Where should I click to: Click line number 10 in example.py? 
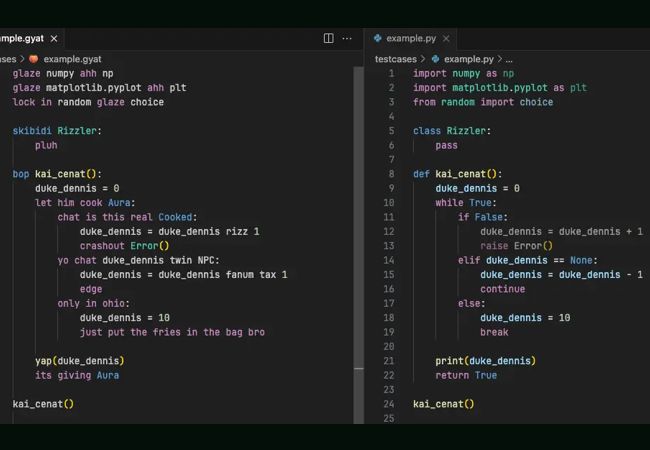389,203
